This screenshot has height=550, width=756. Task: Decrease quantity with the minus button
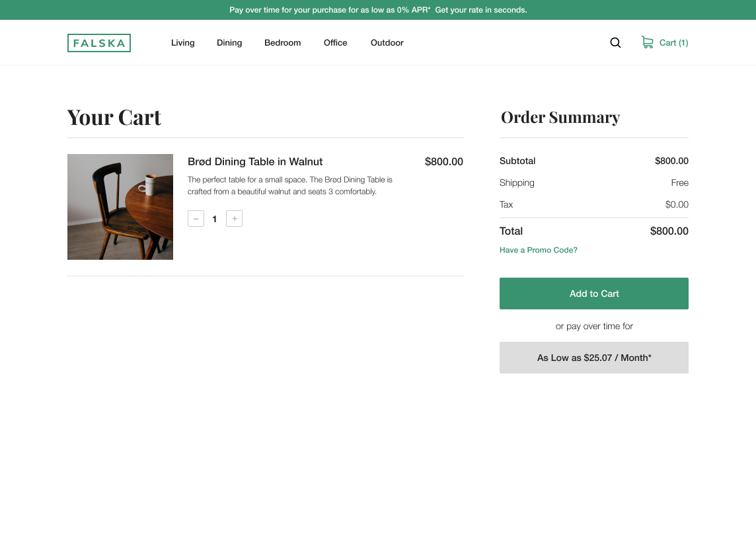(196, 219)
